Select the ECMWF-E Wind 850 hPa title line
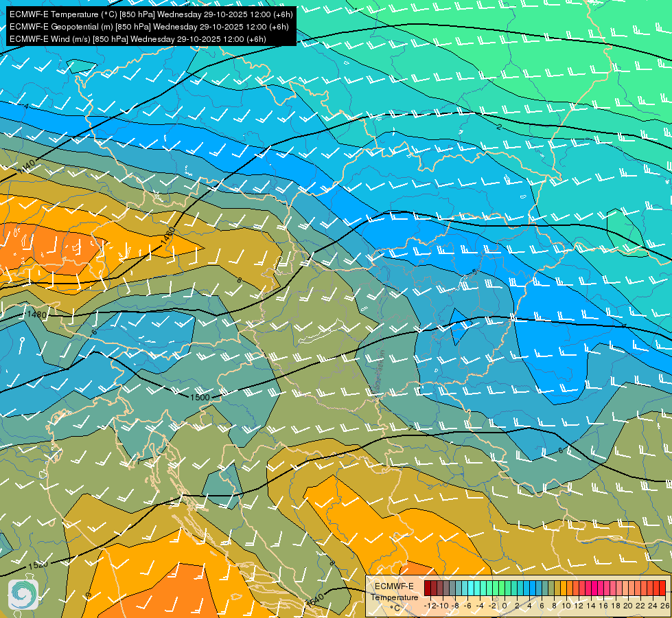 coord(137,39)
